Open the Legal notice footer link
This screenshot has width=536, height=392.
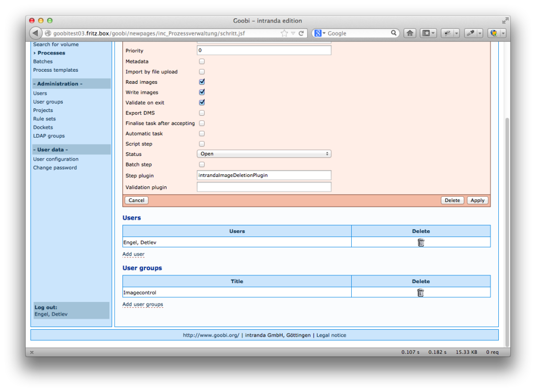click(x=331, y=335)
